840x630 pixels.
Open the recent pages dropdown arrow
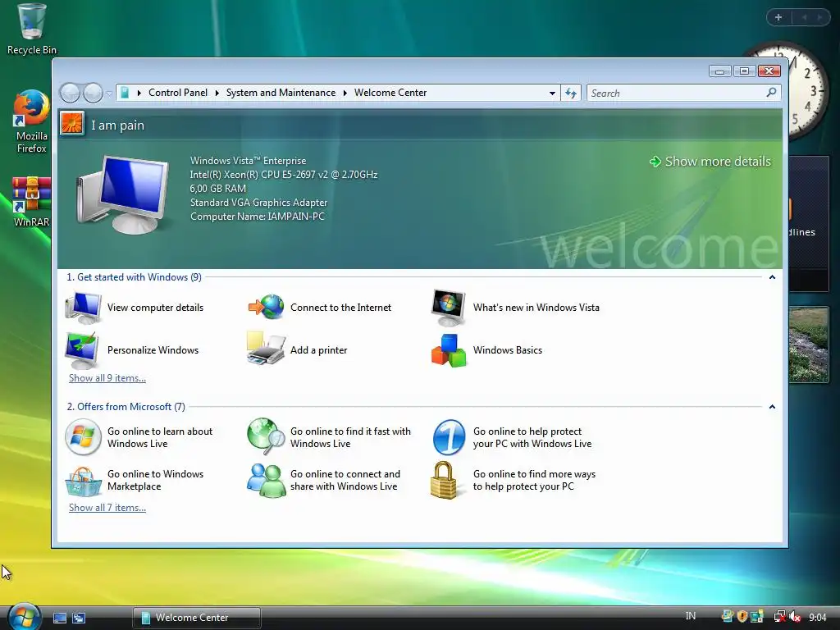(109, 94)
